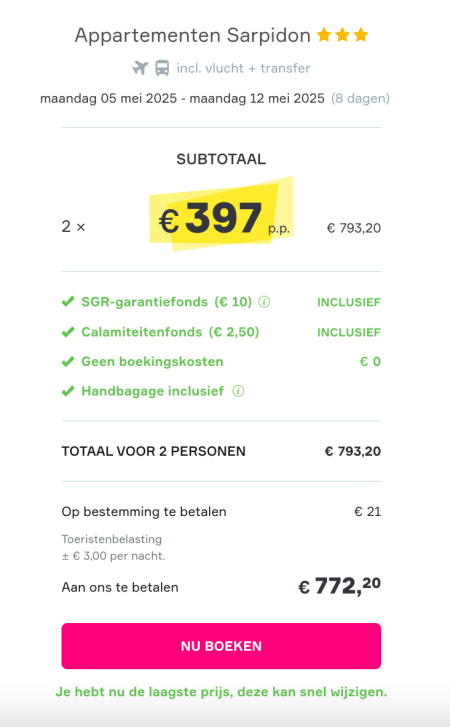450x727 pixels.
Task: Book now with NU BOEKEN button
Action: [x=221, y=646]
